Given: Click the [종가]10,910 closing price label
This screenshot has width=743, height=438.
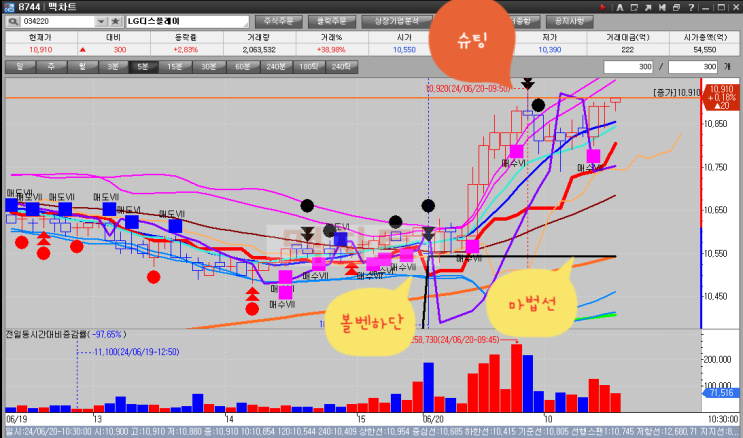Looking at the screenshot, I should (676, 93).
